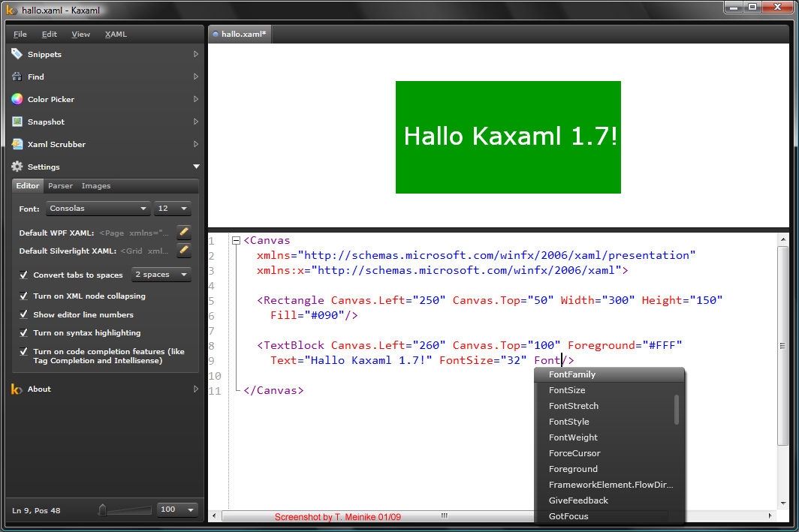The image size is (799, 532).
Task: Click the Settings gear icon
Action: pos(17,167)
